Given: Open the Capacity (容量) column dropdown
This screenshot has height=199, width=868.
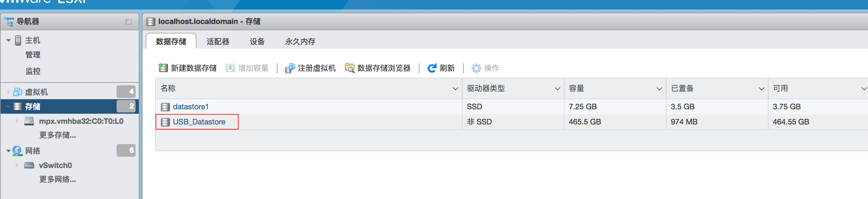Looking at the screenshot, I should (659, 89).
